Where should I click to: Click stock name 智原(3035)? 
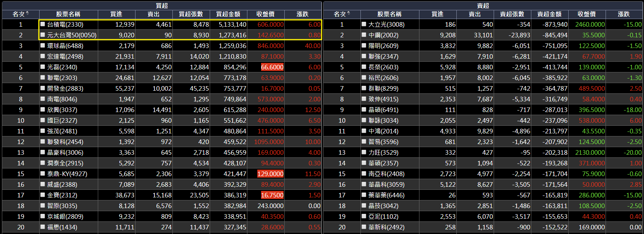(x=62, y=206)
